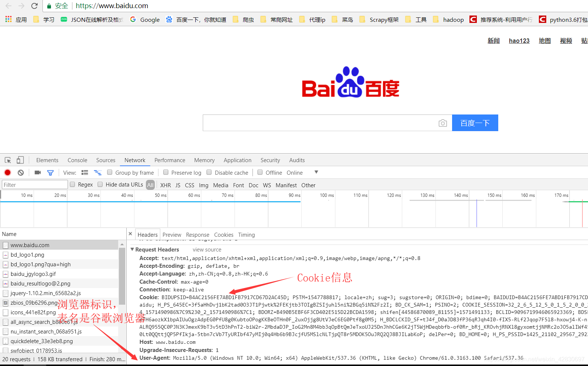Open the hadoop bookmark folder
The height and width of the screenshot is (366, 588).
pyautogui.click(x=448, y=20)
